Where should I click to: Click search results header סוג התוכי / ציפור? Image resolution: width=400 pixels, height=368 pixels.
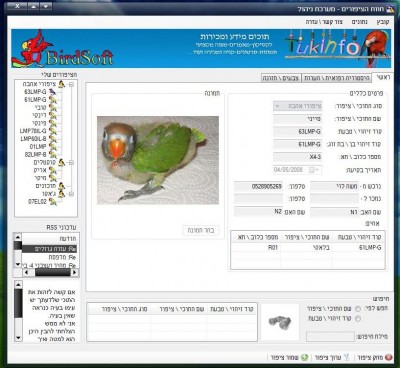124,309
